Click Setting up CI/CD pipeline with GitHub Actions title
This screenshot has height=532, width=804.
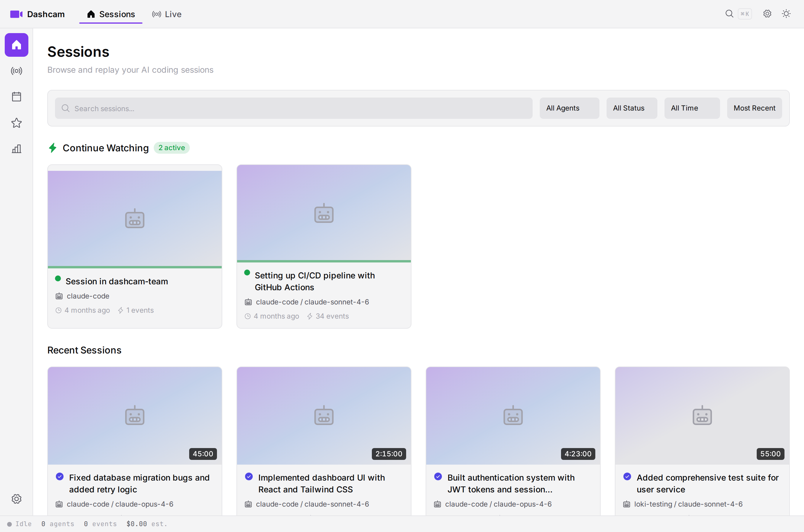pos(315,281)
